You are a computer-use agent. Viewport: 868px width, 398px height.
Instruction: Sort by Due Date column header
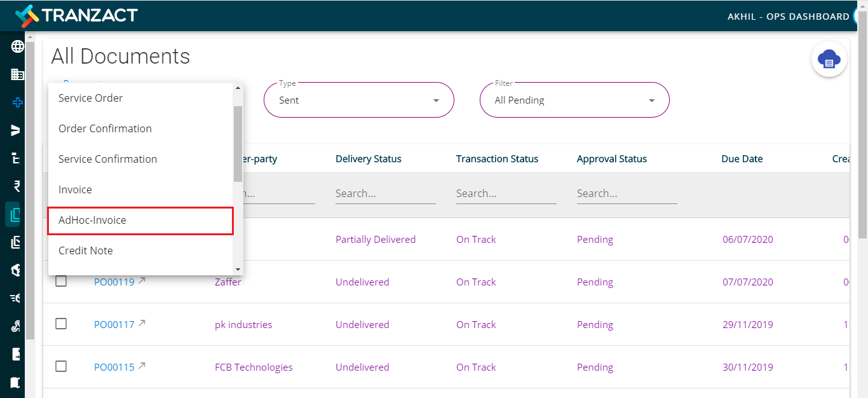click(x=742, y=159)
